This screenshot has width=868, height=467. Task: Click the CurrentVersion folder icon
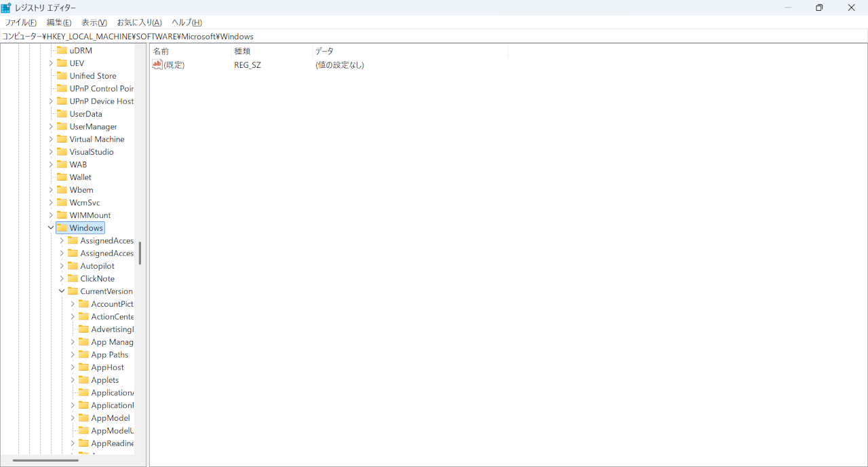[73, 291]
